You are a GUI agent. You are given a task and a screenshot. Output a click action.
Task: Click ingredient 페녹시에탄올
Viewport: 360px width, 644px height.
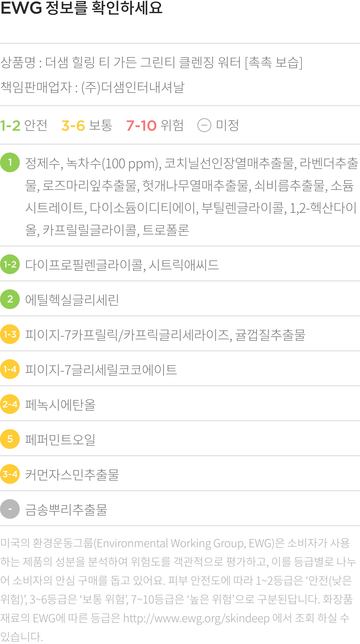(60, 405)
